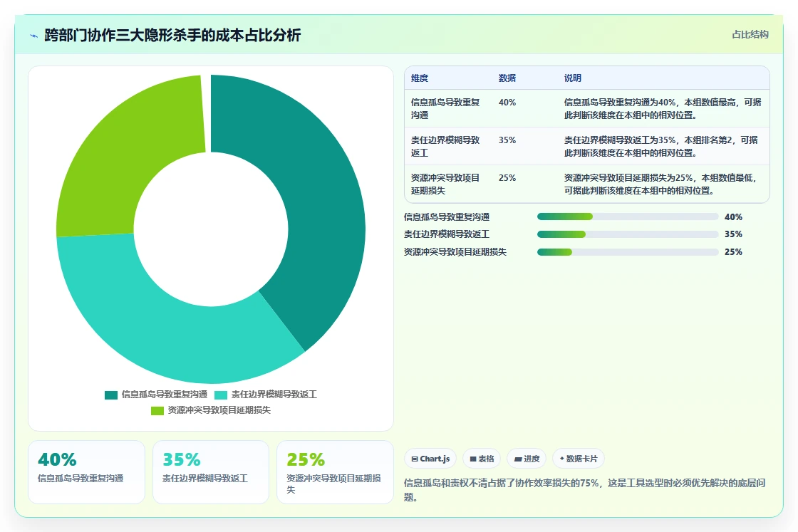
Task: Click the 数据 column header
Action: pyautogui.click(x=507, y=78)
